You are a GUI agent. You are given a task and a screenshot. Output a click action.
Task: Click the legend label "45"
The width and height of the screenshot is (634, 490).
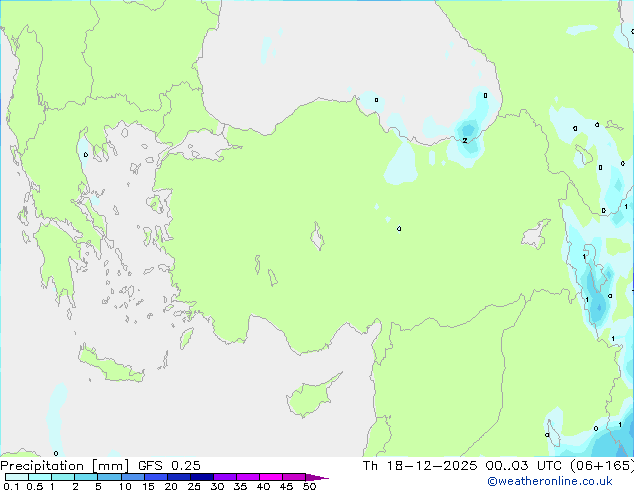click(x=286, y=486)
